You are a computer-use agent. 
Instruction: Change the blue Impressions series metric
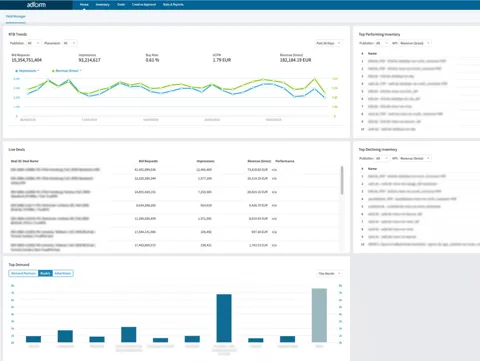pyautogui.click(x=27, y=71)
